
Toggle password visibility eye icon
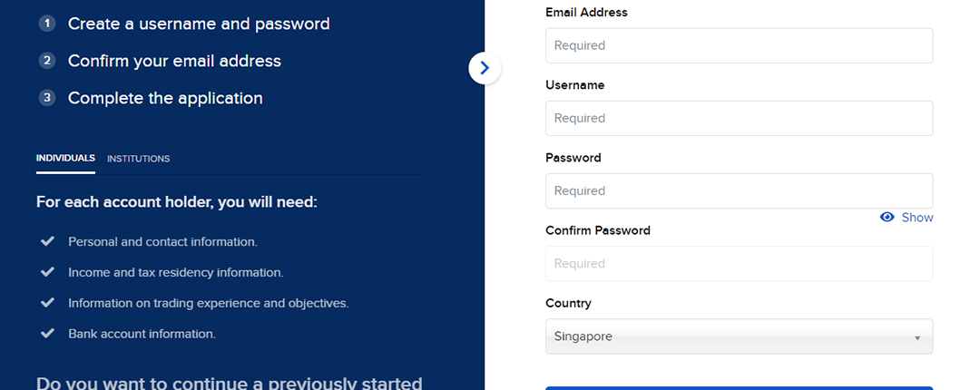pyautogui.click(x=887, y=218)
